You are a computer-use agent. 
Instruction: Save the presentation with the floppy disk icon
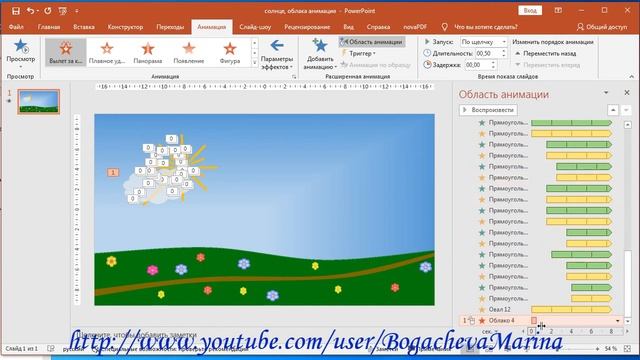pos(16,11)
